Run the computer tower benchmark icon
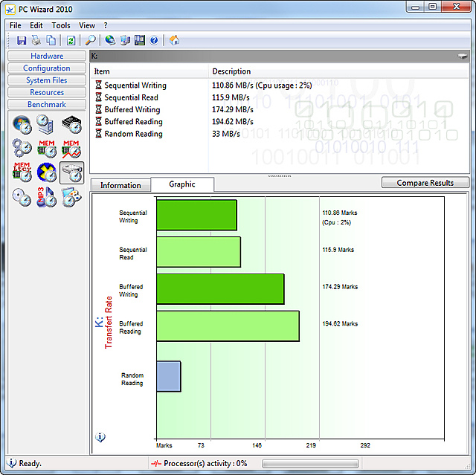This screenshot has height=475, width=476. [x=46, y=124]
